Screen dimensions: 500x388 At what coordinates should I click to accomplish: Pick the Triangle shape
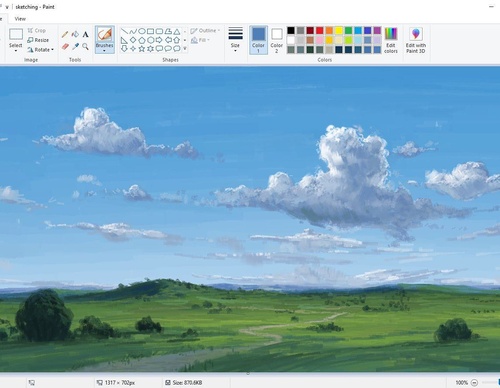click(177, 31)
